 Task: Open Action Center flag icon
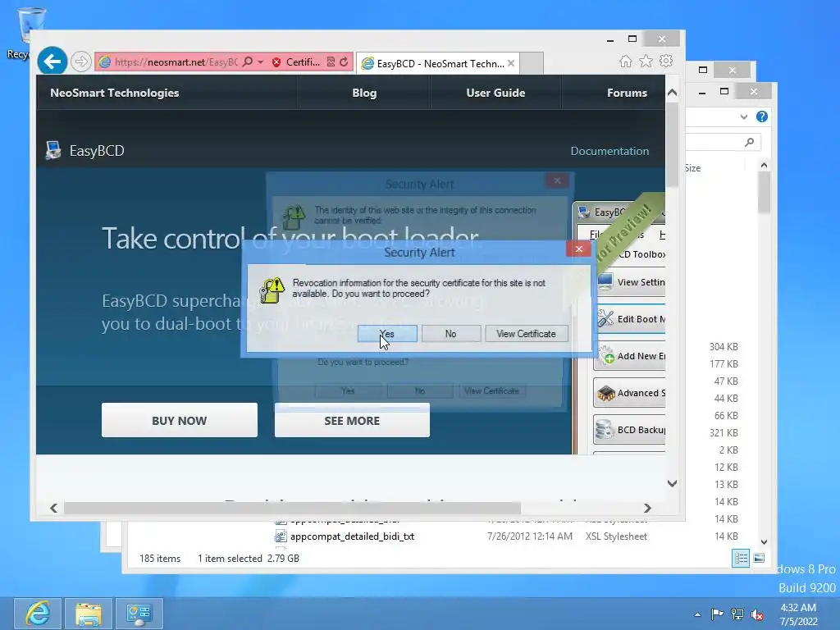click(x=717, y=614)
